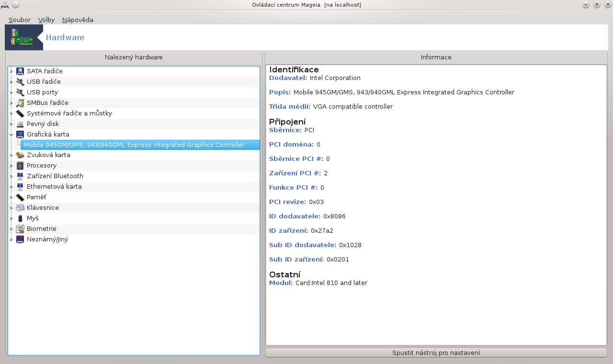Viewport: 613px width, 364px height.
Task: Select the Zvuková karta tree label
Action: 48,155
